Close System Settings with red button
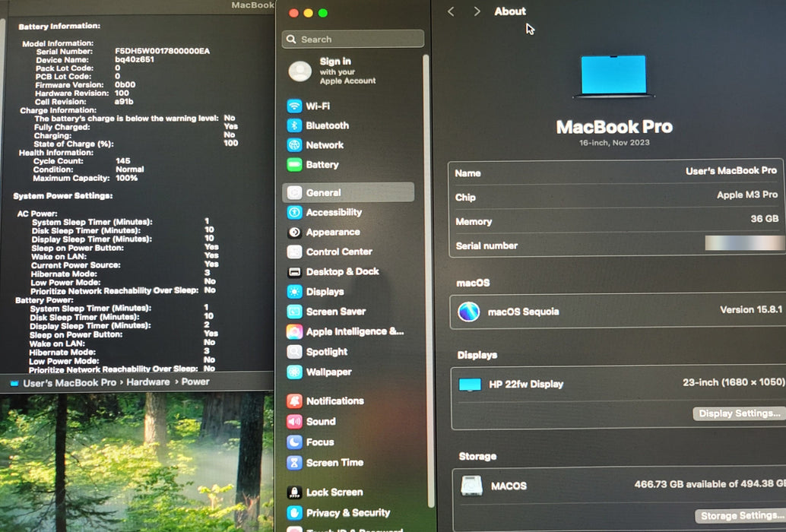786x532 pixels. [293, 13]
